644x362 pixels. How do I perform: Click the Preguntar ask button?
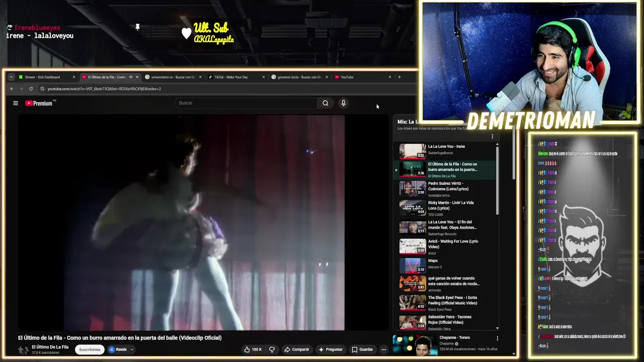[x=331, y=349]
